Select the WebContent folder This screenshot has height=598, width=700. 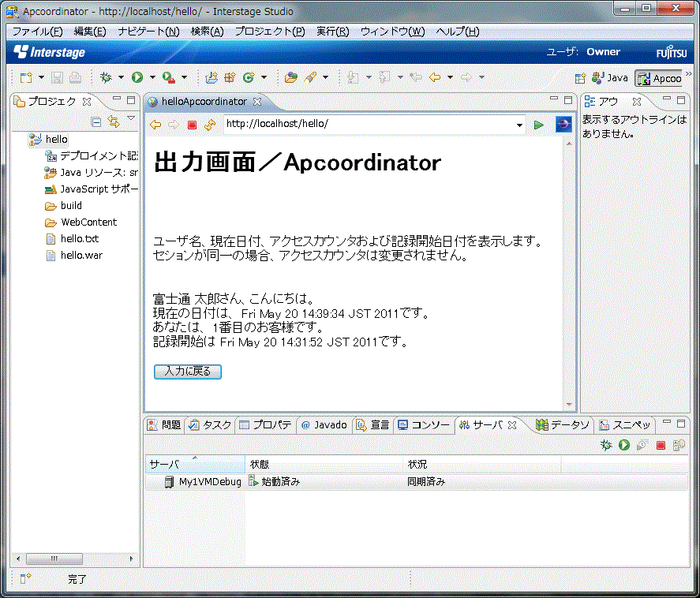pyautogui.click(x=80, y=222)
